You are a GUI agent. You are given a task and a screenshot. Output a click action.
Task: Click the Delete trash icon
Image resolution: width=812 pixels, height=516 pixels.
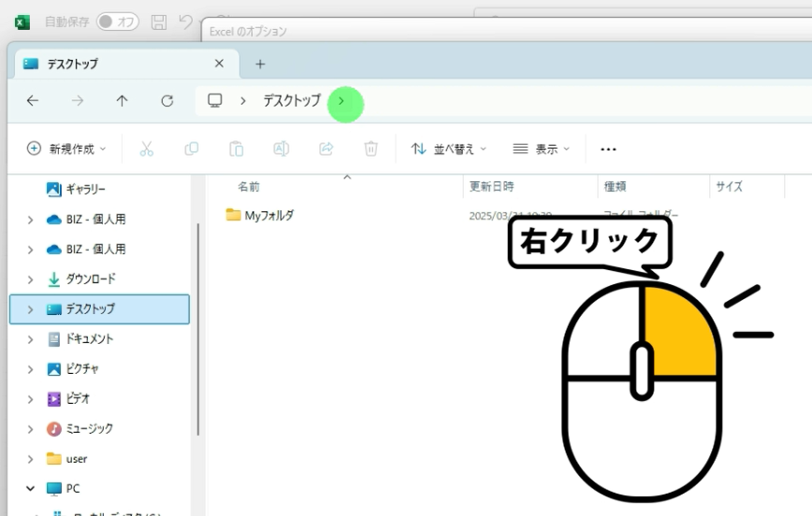tap(370, 149)
